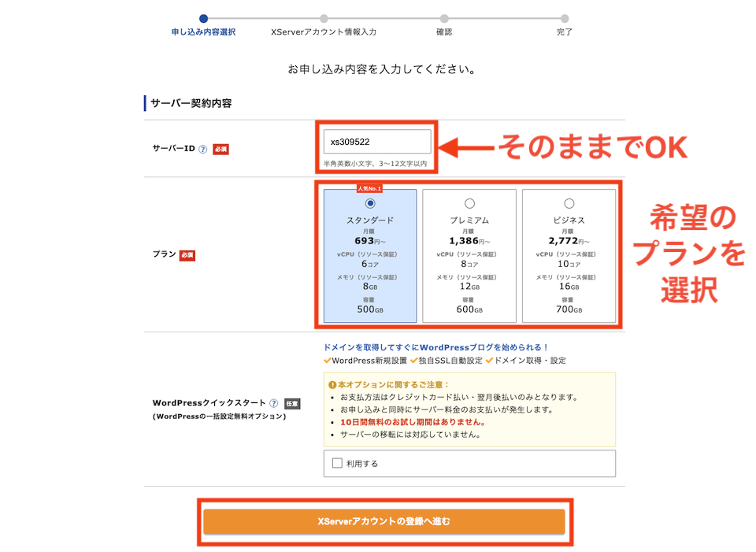The height and width of the screenshot is (552, 756).
Task: Click the 必須 badge next to プラン
Action: 187,255
